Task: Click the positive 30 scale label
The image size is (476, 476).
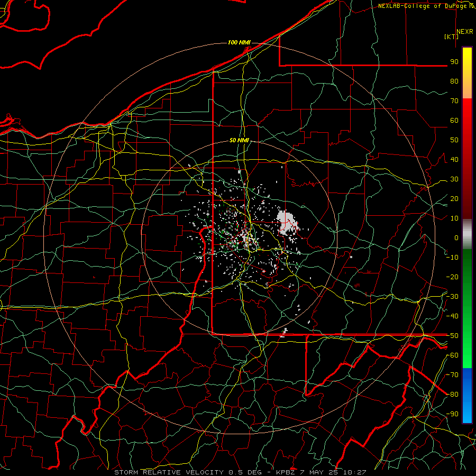Action: (454, 179)
